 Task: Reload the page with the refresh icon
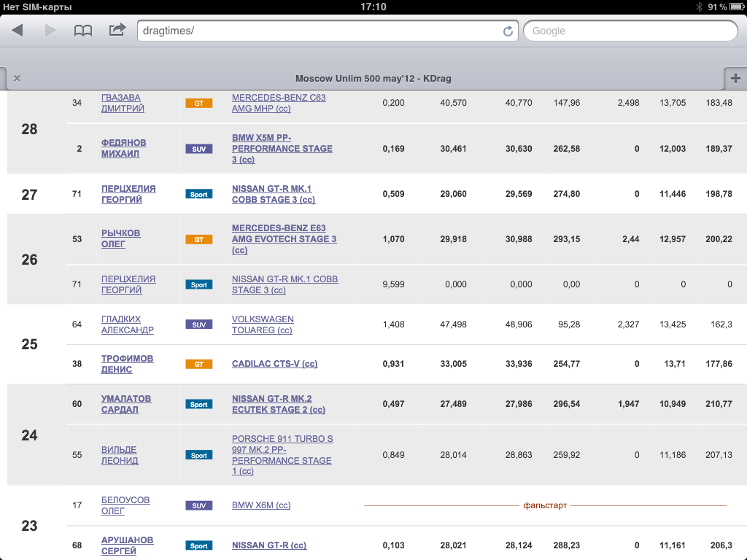pos(508,31)
